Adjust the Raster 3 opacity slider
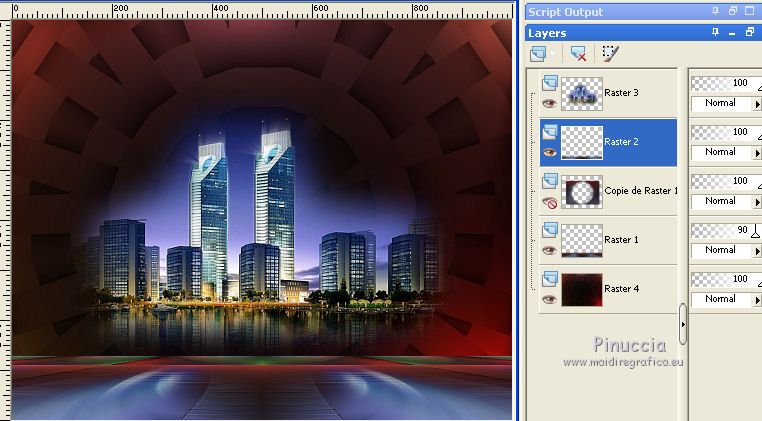The width and height of the screenshot is (762, 421). (x=726, y=84)
